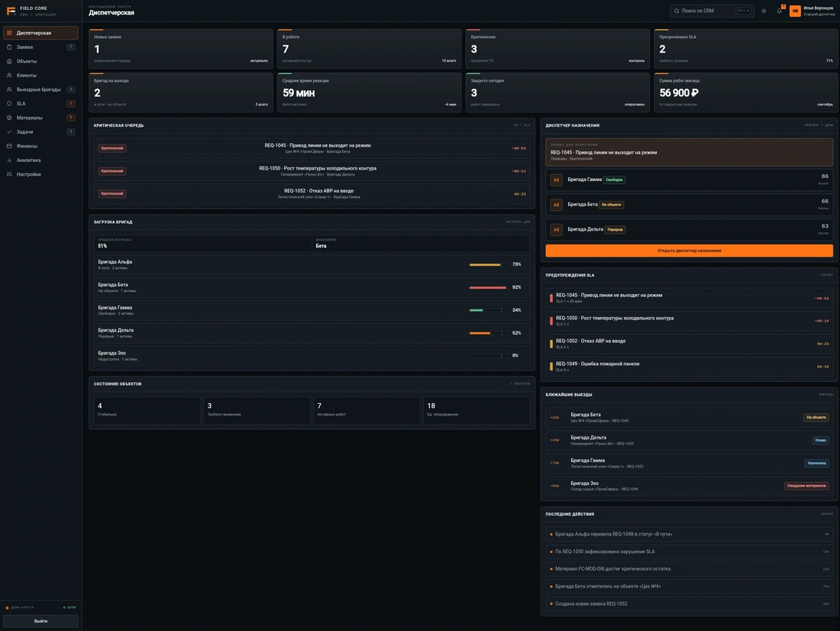Click the Бригада Бета 92% load bar
Viewport: 840px width, 631px height.
[x=488, y=287]
